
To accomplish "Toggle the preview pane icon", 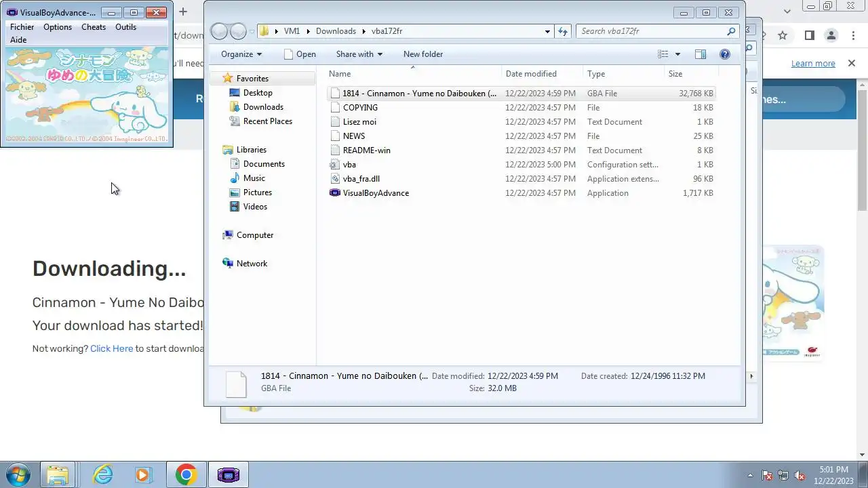I will click(x=701, y=54).
